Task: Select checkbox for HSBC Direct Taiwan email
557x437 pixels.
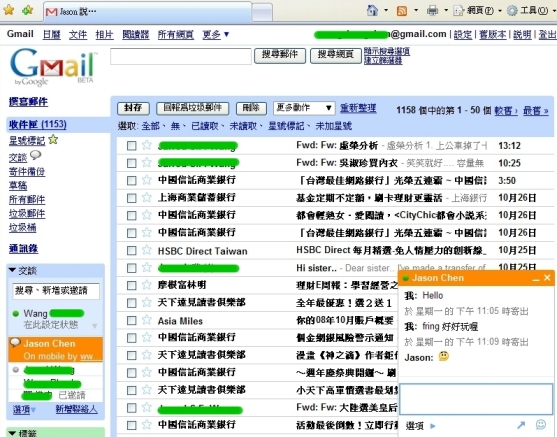Action: (131, 251)
